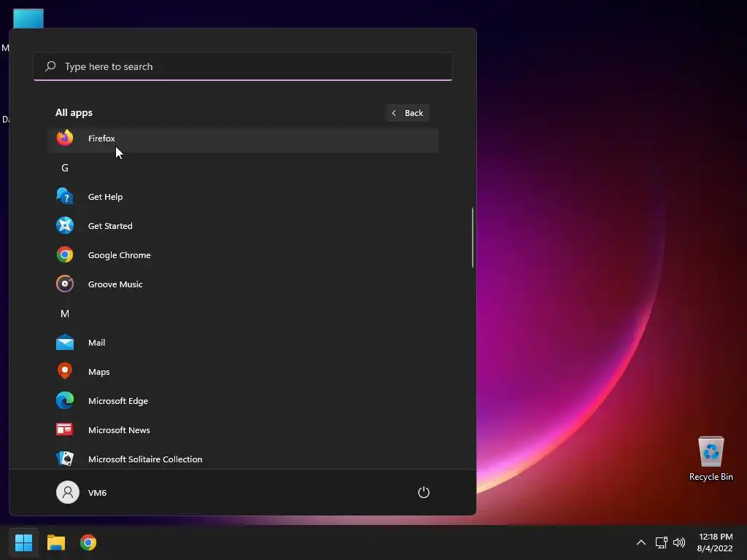Launch Microsoft Solitaire Collection cards icon
747x560 pixels.
pos(65,459)
